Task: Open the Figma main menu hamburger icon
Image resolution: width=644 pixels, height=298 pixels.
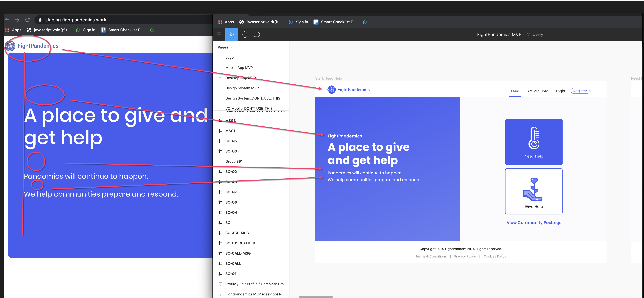Action: tap(219, 34)
